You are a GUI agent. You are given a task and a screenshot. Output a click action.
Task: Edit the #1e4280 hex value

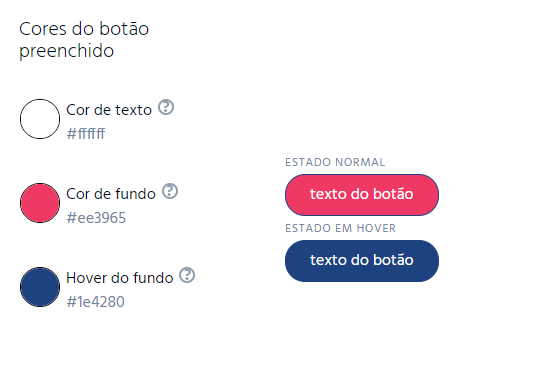coord(96,302)
